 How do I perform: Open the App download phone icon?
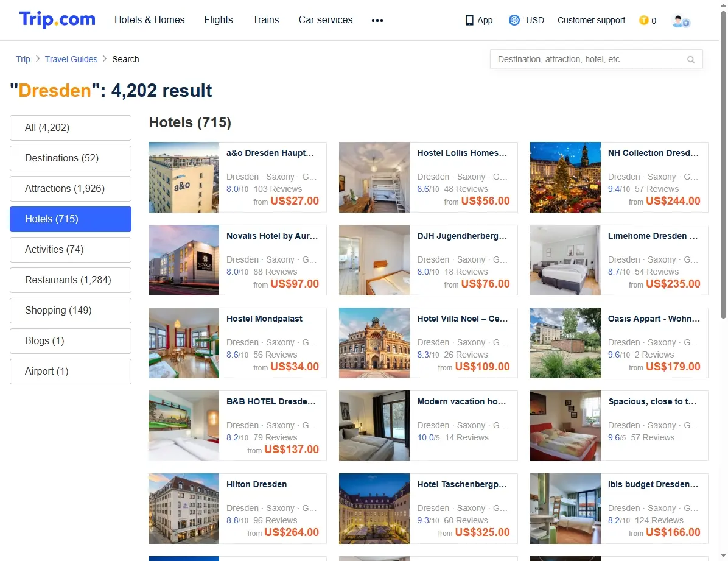click(x=469, y=21)
